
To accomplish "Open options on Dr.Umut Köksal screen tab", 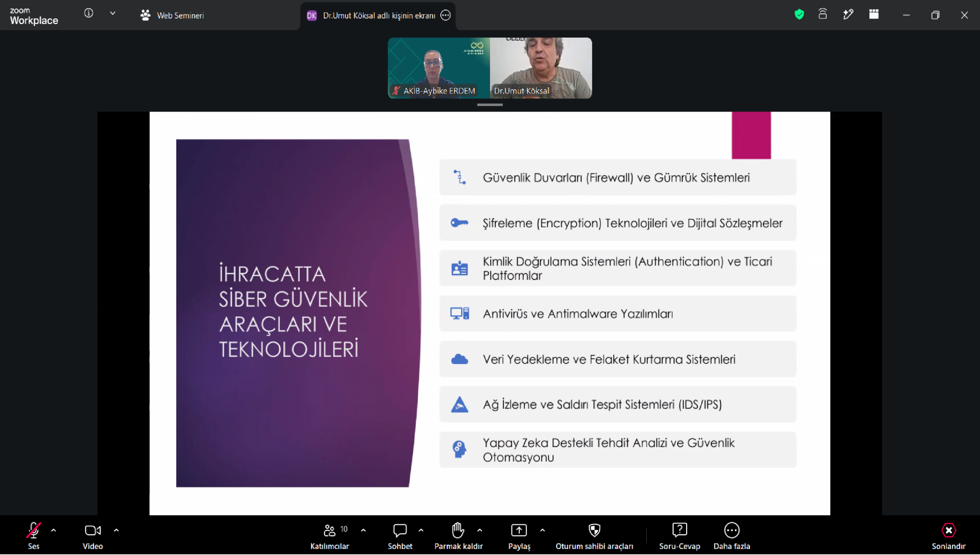I will pos(445,15).
